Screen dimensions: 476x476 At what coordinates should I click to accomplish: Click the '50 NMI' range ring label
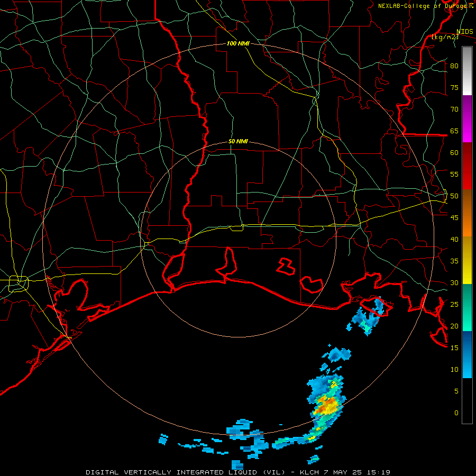point(238,141)
